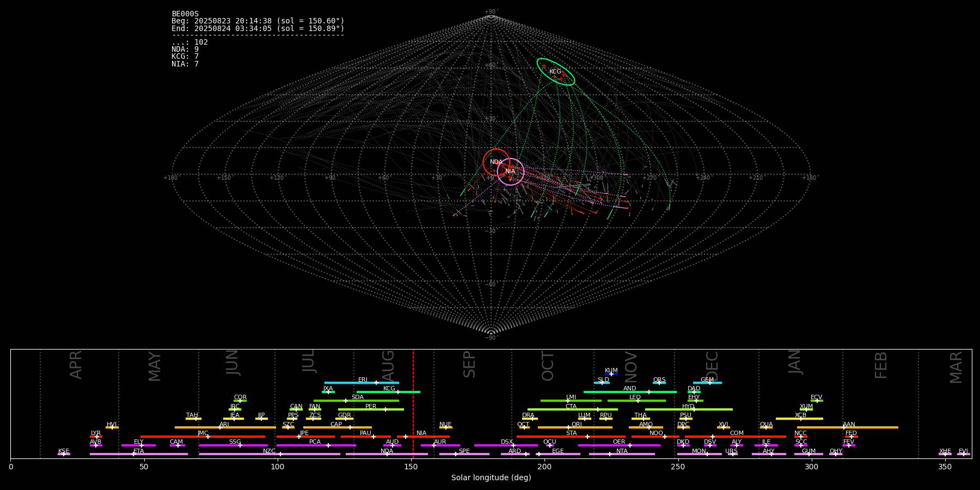980x490 pixels.
Task: Click the ORS shower label in the timeline
Action: pos(659,380)
